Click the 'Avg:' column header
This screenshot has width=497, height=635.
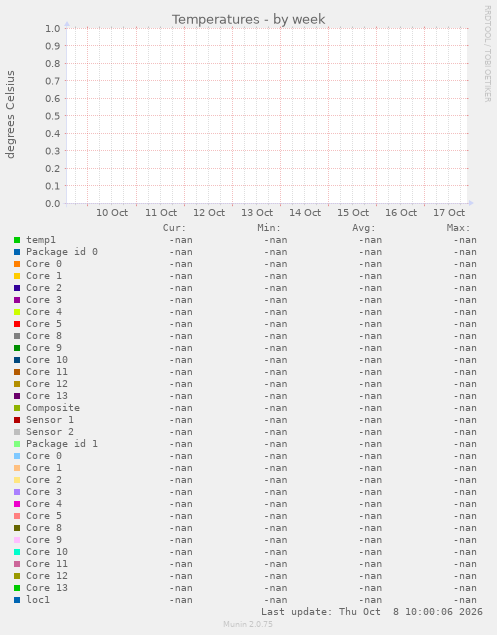point(364,228)
